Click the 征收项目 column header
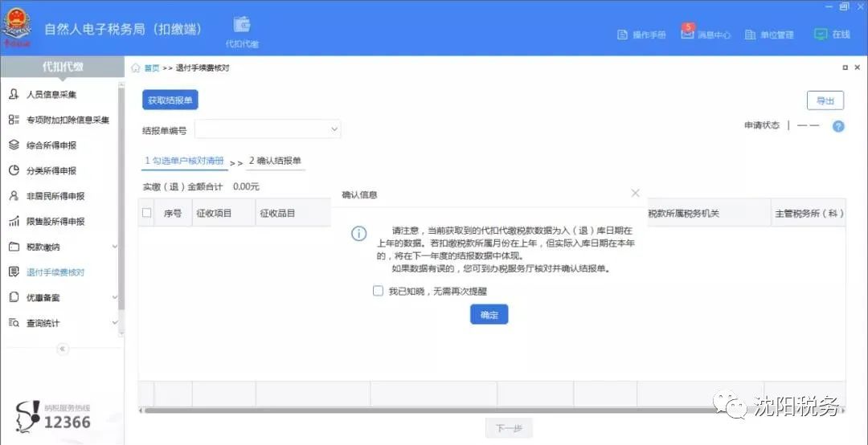Image resolution: width=868 pixels, height=445 pixels. [223, 213]
